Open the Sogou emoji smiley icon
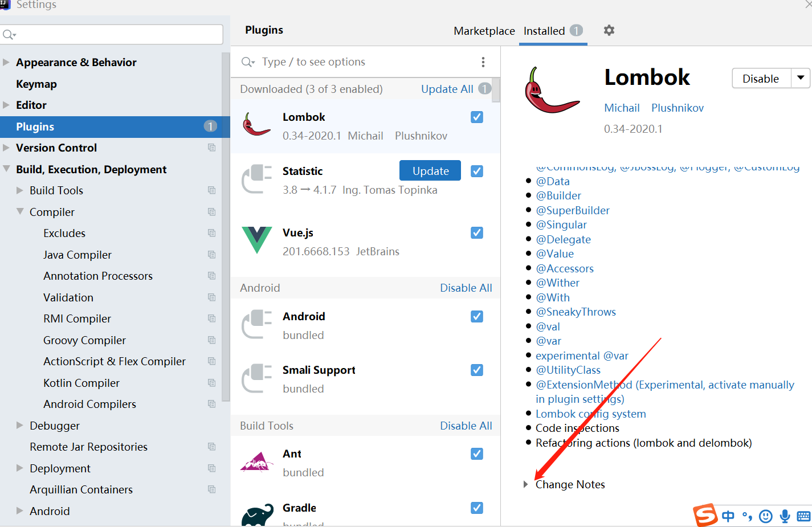This screenshot has width=812, height=527. point(766,516)
